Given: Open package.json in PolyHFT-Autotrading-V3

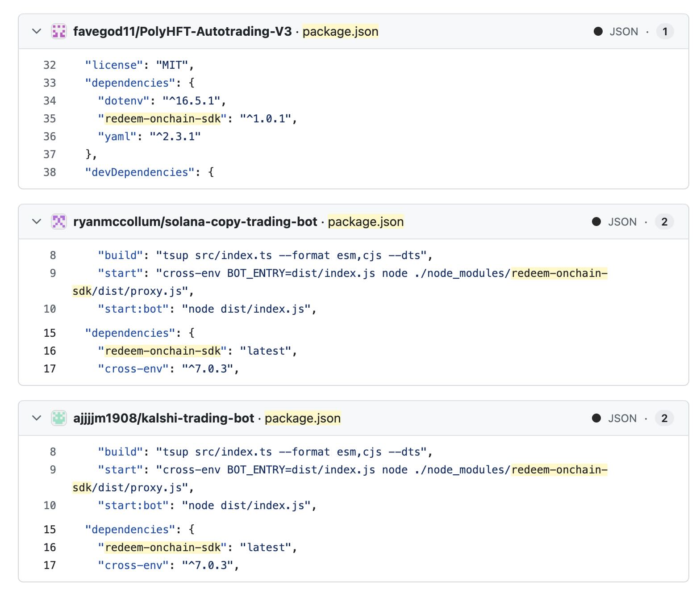Looking at the screenshot, I should coord(341,31).
